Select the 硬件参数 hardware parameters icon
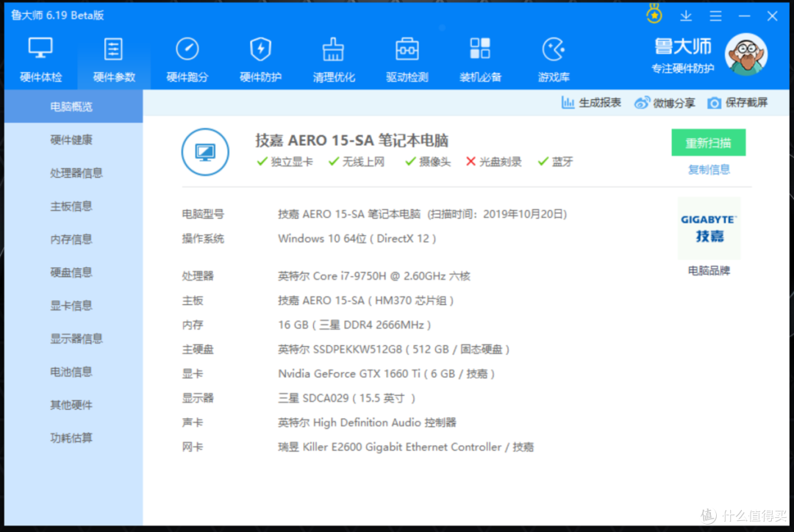Viewport: 794px width, 532px height. [x=113, y=50]
